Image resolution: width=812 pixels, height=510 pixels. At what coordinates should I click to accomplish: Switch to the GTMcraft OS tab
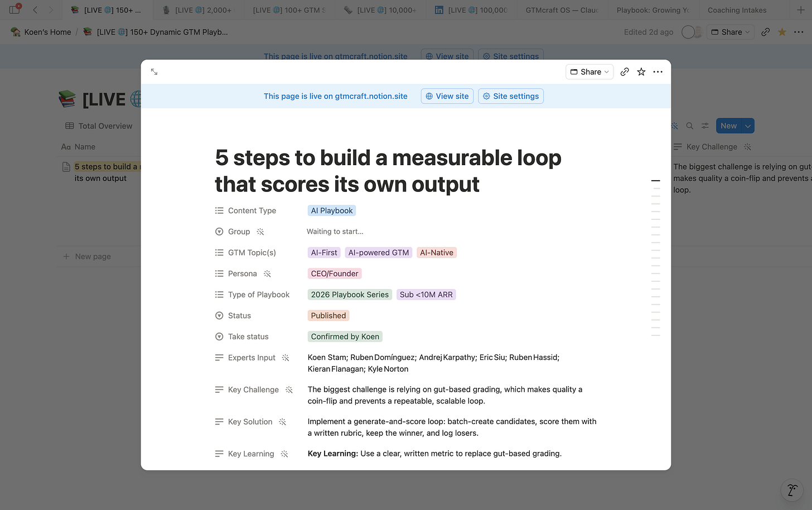tap(561, 10)
